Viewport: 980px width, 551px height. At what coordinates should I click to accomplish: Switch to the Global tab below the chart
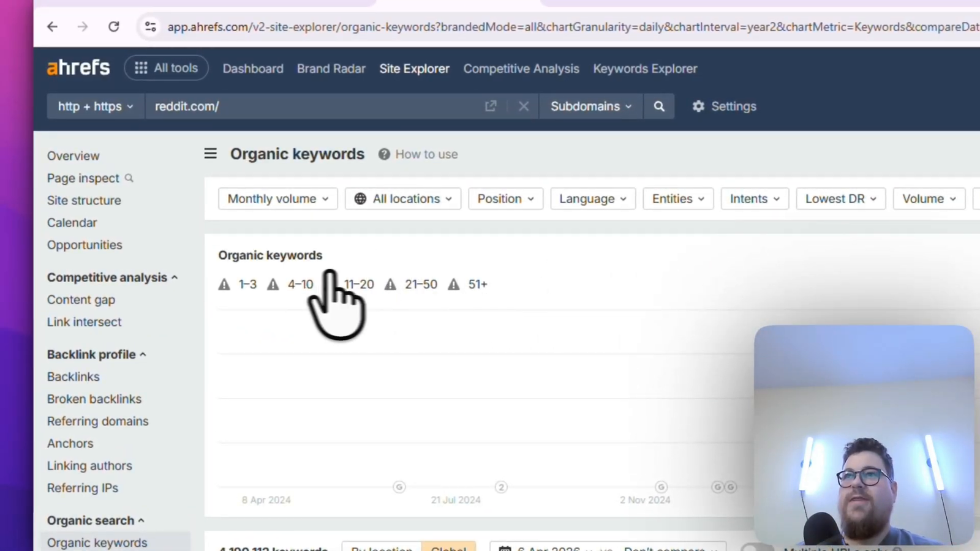point(449,548)
